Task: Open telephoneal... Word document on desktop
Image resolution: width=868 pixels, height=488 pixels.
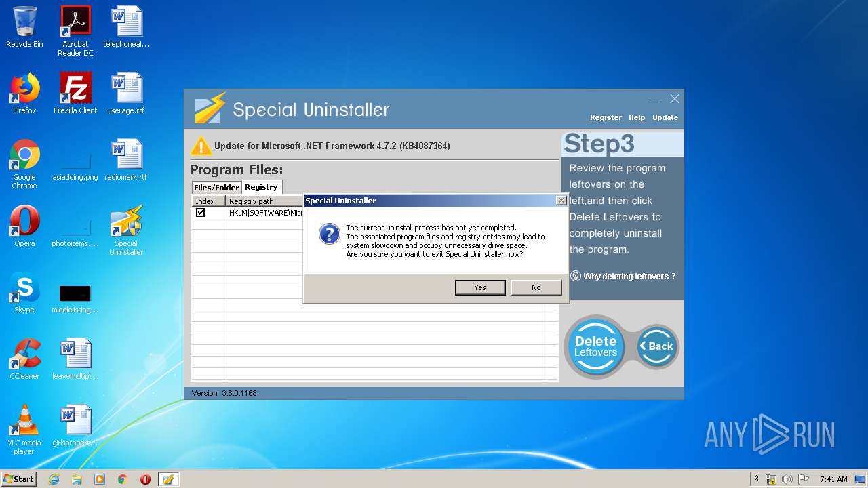Action: coord(126,28)
